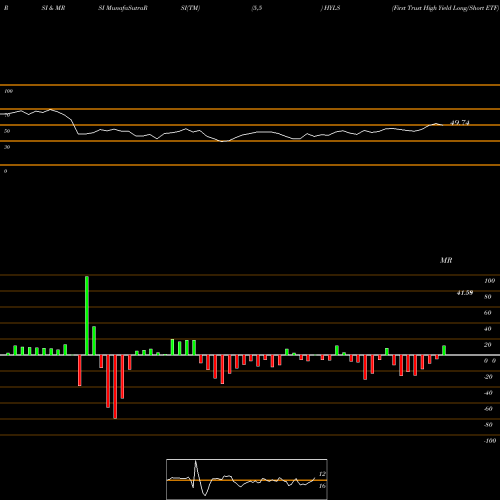This screenshot has width=500, height=500.
Task: Click RSI left axis label 0
Action: [5, 171]
